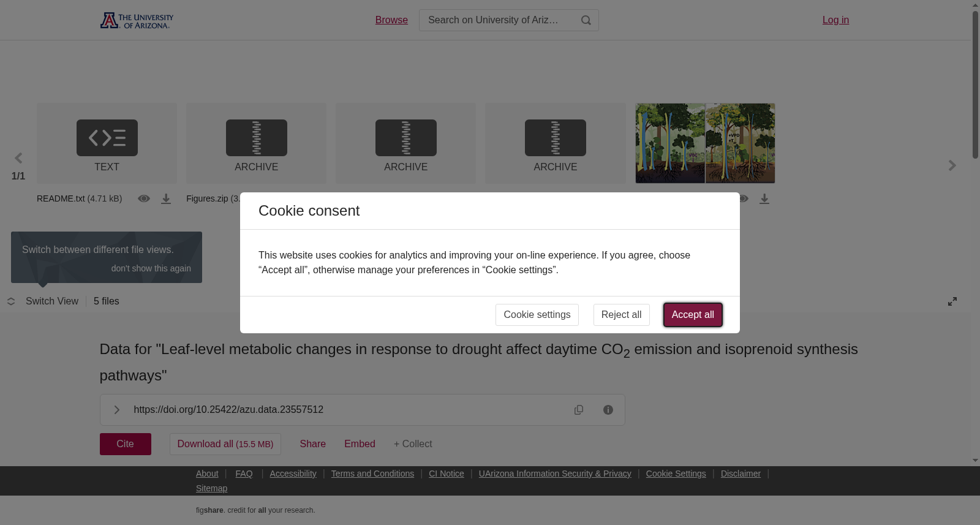Open README.txt TEXT file thumbnail
The height and width of the screenshot is (525, 980).
coord(107,143)
